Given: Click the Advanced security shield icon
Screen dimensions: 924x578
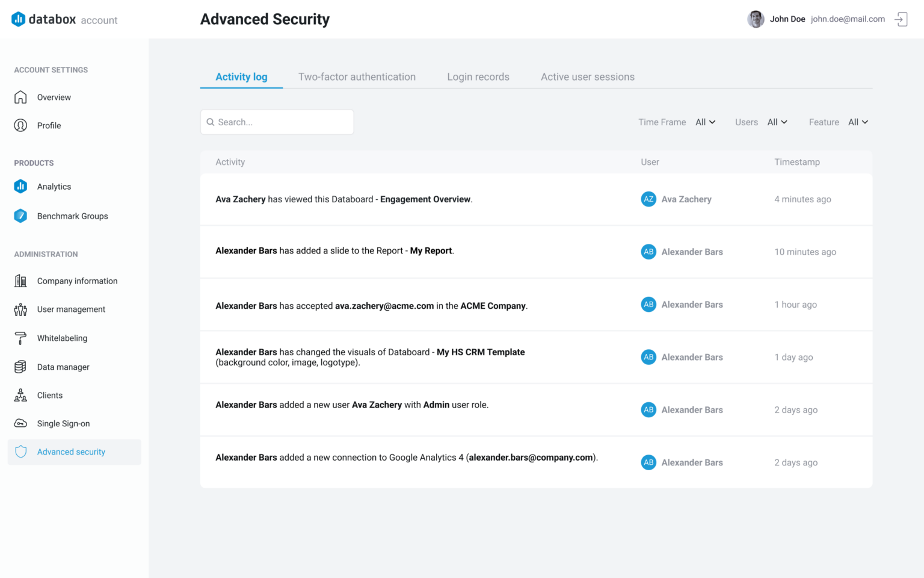Looking at the screenshot, I should [x=20, y=452].
